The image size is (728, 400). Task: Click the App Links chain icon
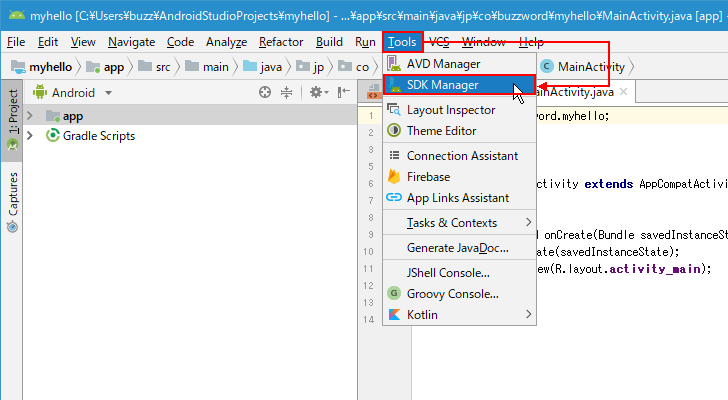tap(394, 197)
